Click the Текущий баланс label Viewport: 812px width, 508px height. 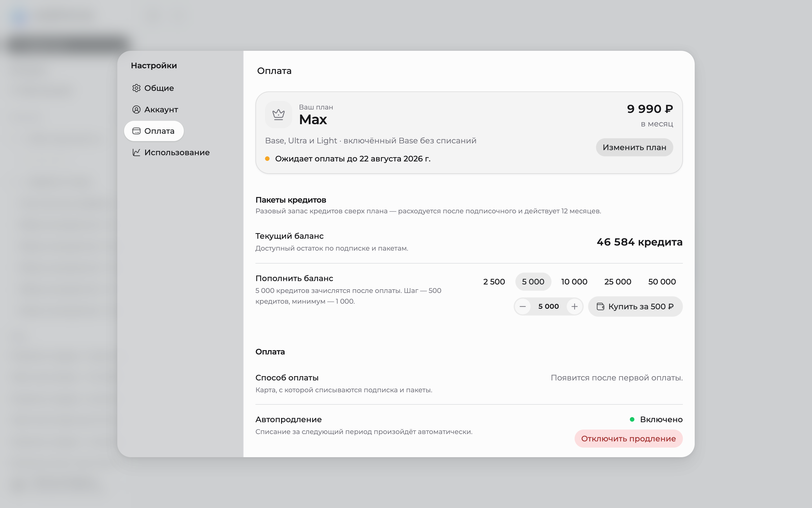[x=289, y=236]
